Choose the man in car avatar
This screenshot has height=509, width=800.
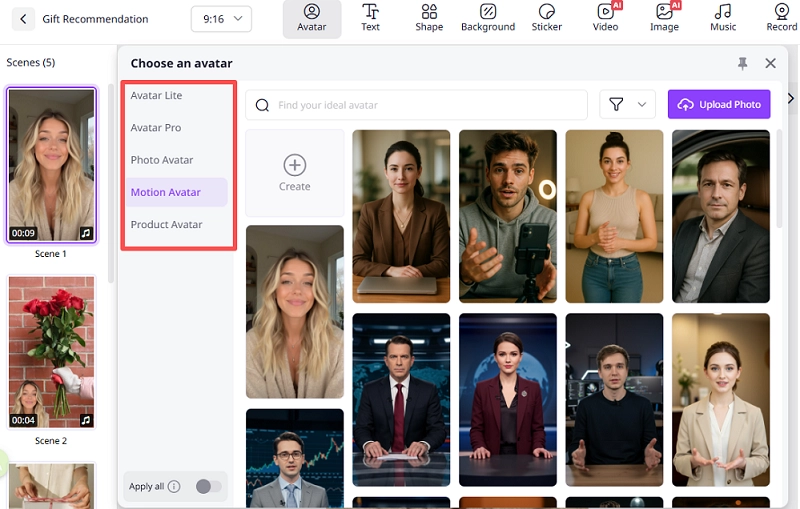pos(721,216)
